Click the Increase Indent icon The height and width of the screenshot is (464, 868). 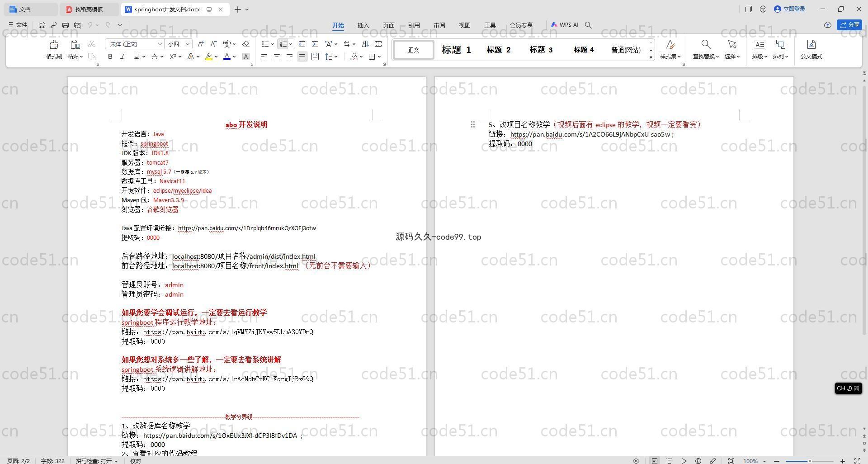pyautogui.click(x=315, y=44)
